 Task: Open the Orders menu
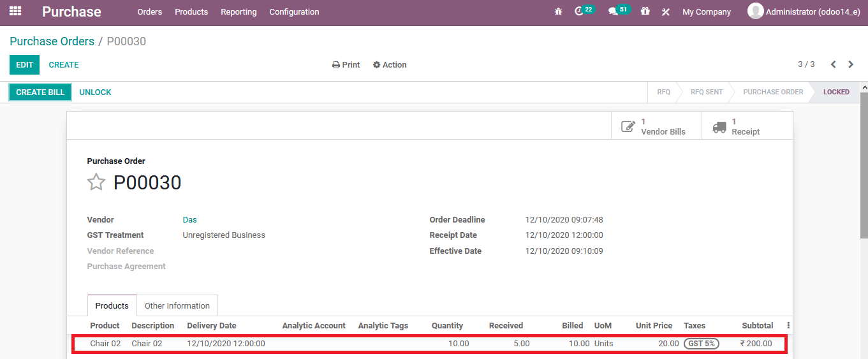pos(150,11)
